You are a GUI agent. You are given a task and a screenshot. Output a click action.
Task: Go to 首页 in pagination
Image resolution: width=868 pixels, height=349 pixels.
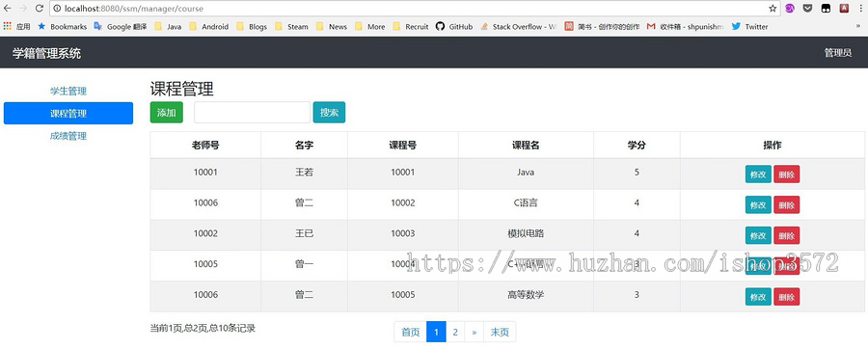[x=410, y=332]
